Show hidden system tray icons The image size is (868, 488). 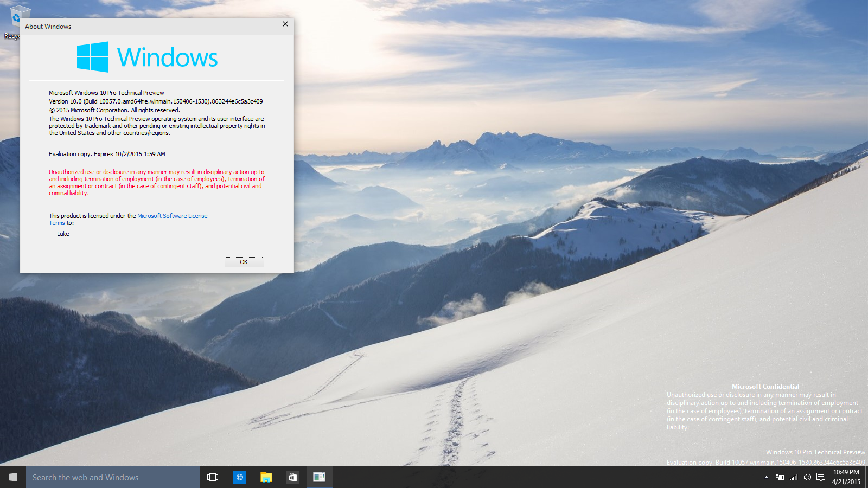(x=766, y=477)
